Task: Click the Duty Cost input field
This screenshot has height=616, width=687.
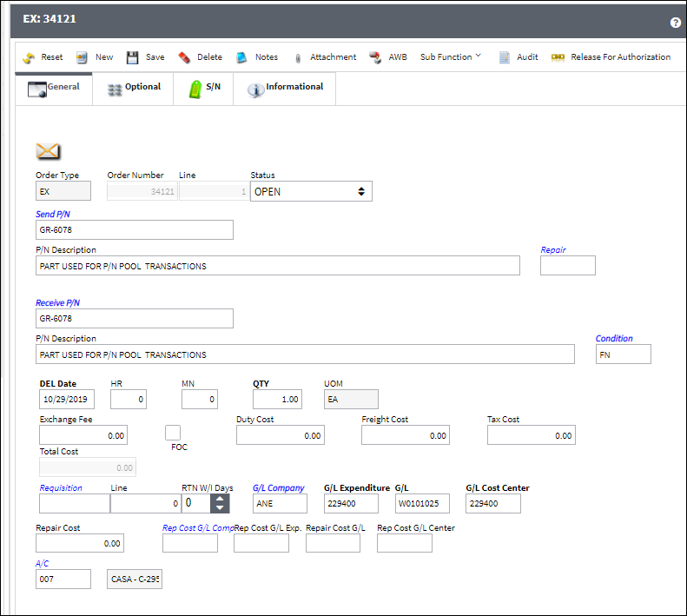Action: coord(281,435)
